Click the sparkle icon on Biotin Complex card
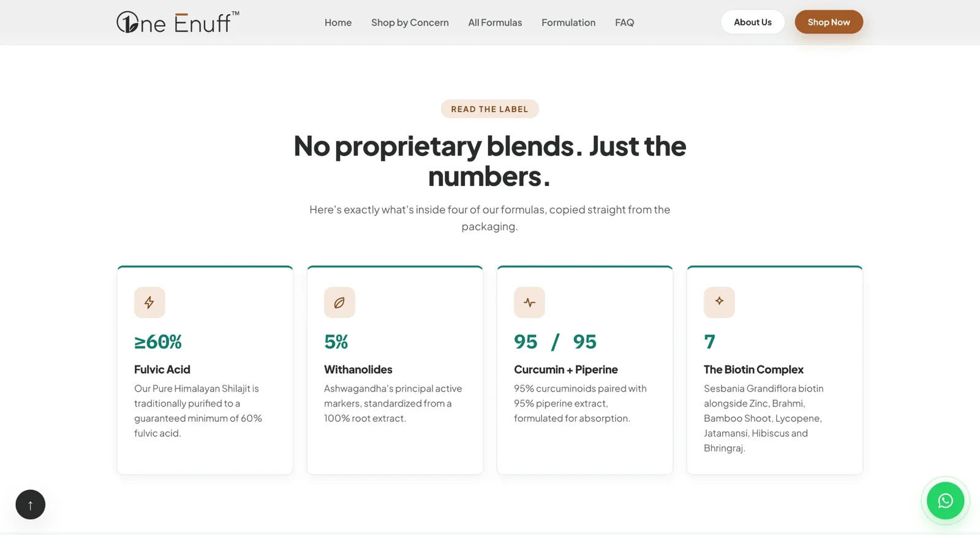Image resolution: width=980 pixels, height=535 pixels. (x=719, y=302)
